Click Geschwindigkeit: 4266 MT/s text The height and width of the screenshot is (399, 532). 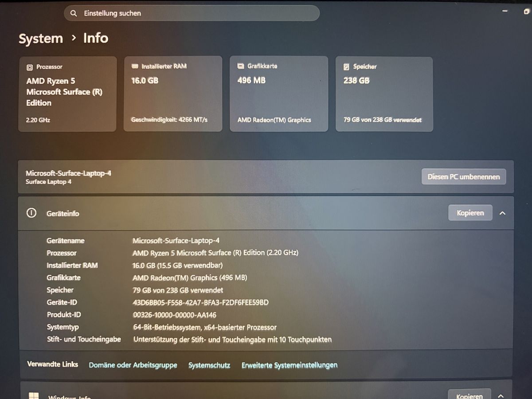(x=169, y=120)
